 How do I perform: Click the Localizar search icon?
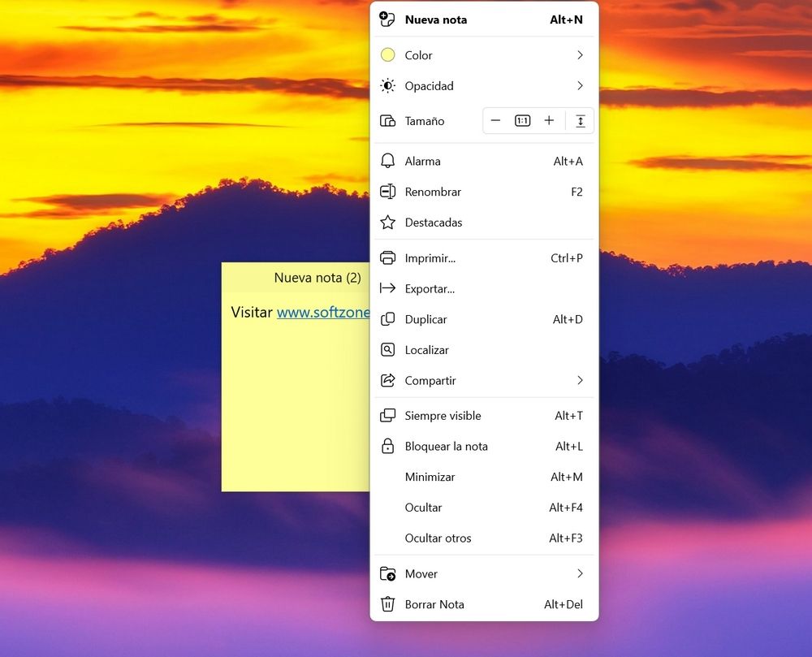[388, 350]
